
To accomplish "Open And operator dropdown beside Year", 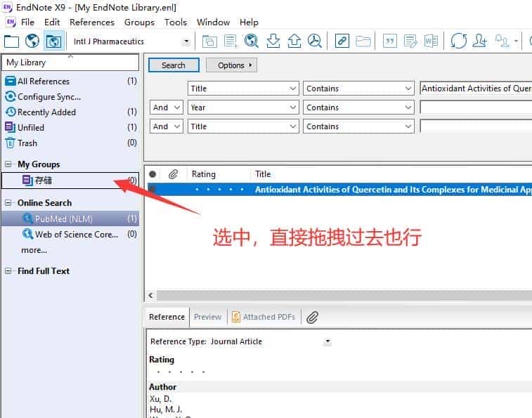I will click(x=167, y=107).
